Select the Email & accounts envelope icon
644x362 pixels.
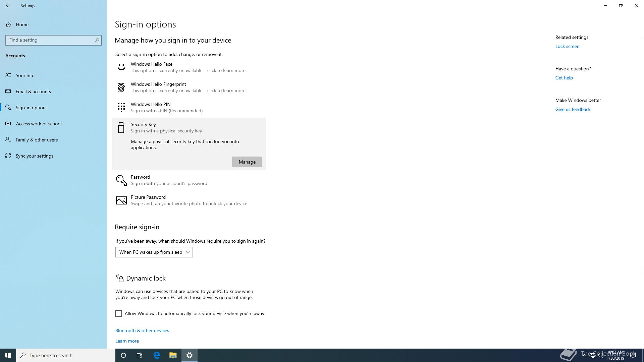[x=8, y=91]
